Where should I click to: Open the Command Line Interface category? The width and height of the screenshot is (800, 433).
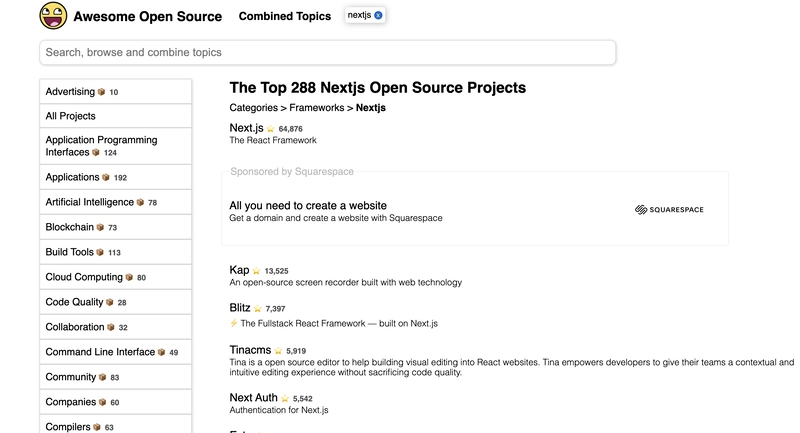tap(115, 352)
